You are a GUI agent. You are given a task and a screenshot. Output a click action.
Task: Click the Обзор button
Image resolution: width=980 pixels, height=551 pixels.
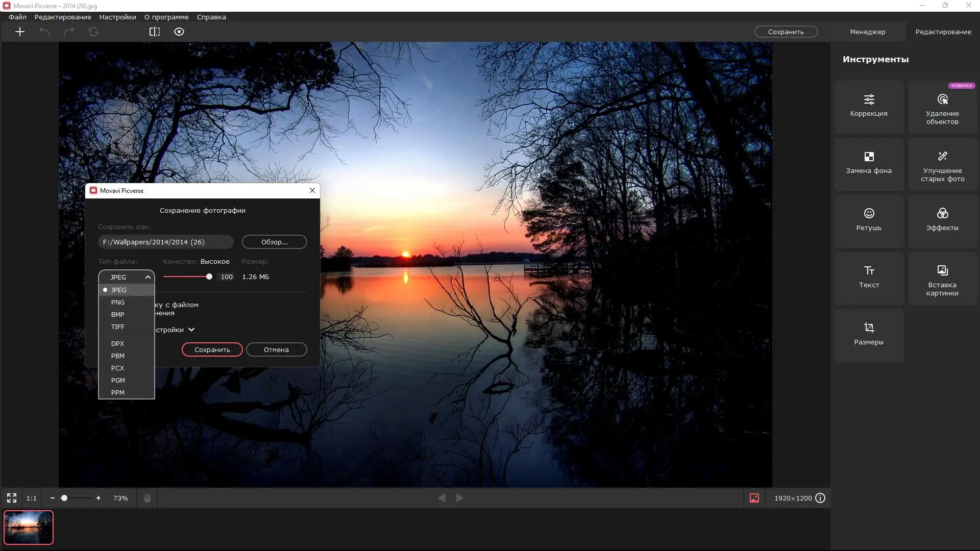[x=274, y=242]
